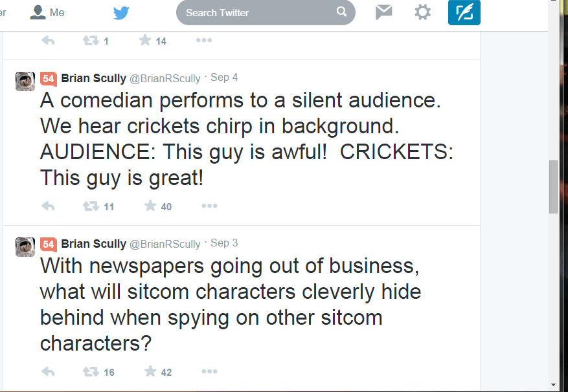Open more options on newspapers tweet

(x=209, y=372)
